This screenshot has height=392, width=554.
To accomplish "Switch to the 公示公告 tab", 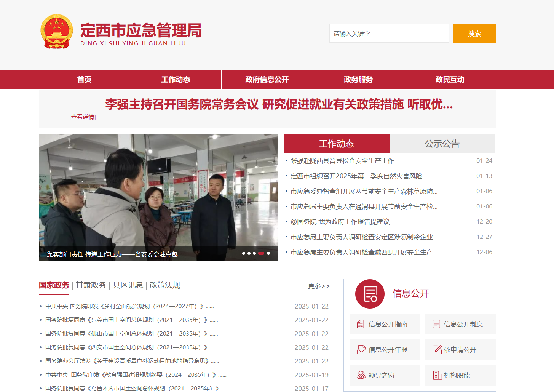I will (442, 144).
